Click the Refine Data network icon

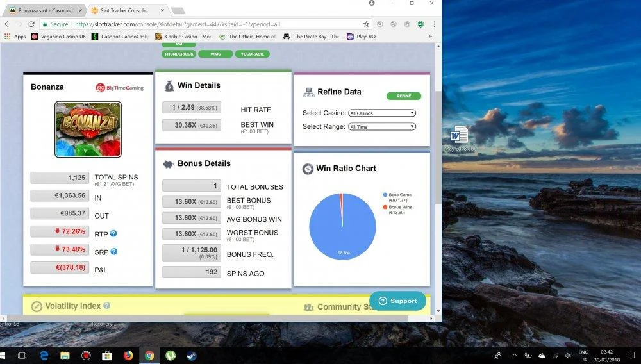309,92
